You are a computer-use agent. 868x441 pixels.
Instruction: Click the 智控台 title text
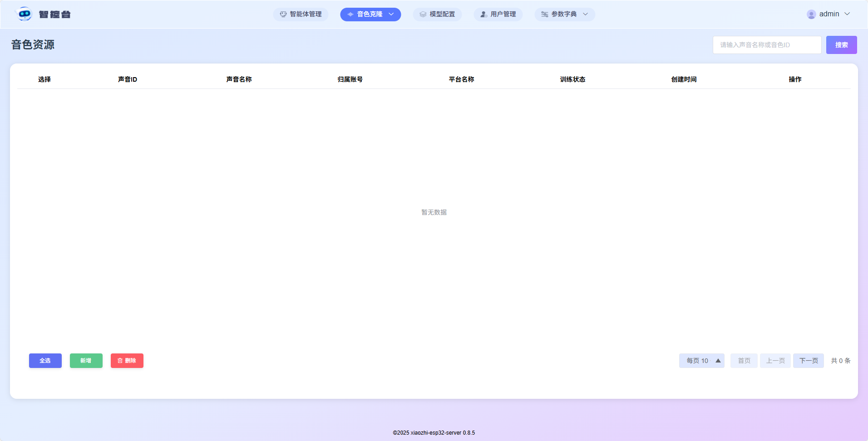(55, 15)
